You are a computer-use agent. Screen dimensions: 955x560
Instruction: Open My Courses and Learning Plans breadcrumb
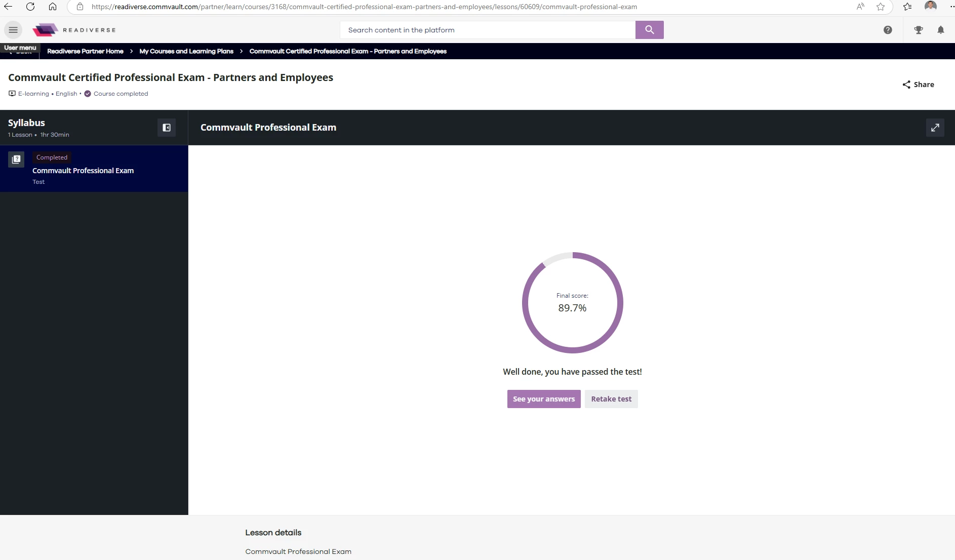186,51
